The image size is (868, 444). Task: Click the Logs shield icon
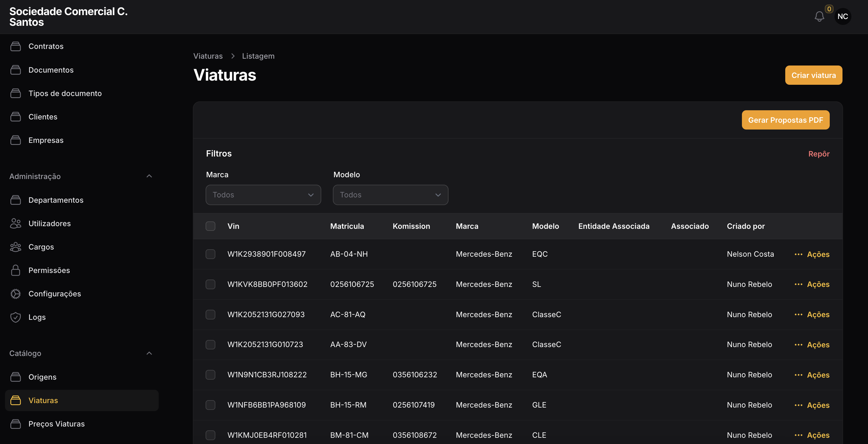coord(15,317)
